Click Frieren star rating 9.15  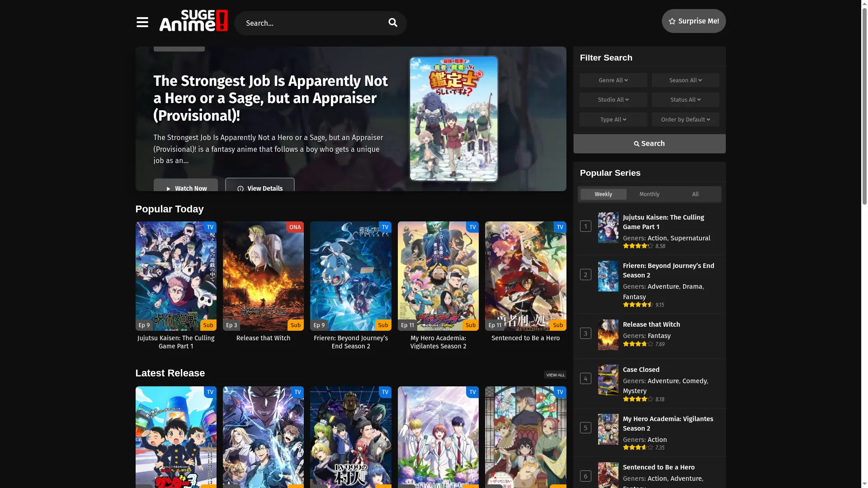pyautogui.click(x=643, y=305)
